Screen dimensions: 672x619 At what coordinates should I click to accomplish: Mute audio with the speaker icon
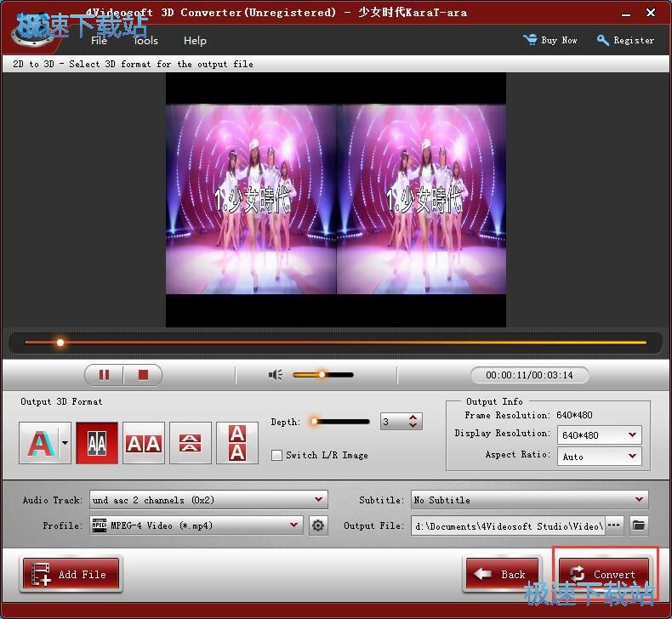pos(275,375)
